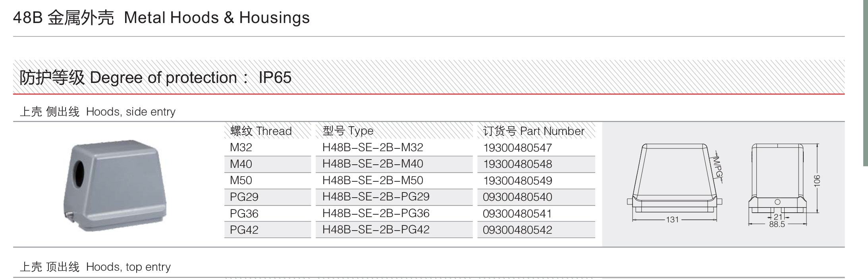Select thread size PG42 cell
The width and height of the screenshot is (868, 279).
(x=244, y=230)
